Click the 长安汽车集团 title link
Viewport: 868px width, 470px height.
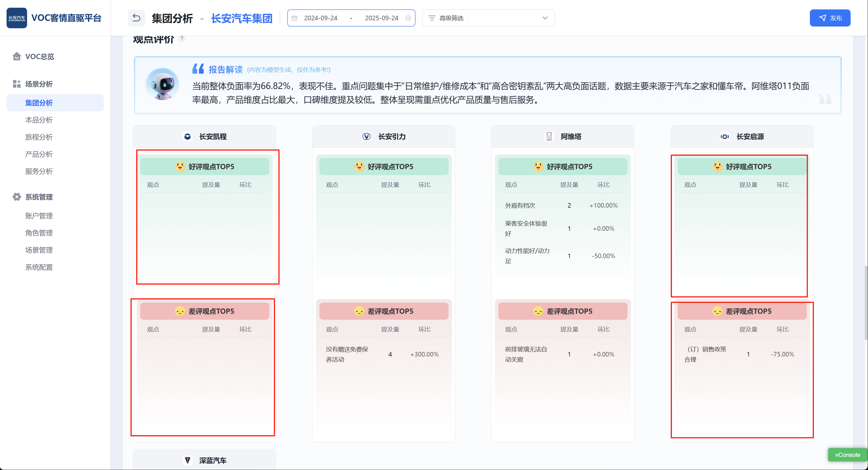click(x=242, y=18)
